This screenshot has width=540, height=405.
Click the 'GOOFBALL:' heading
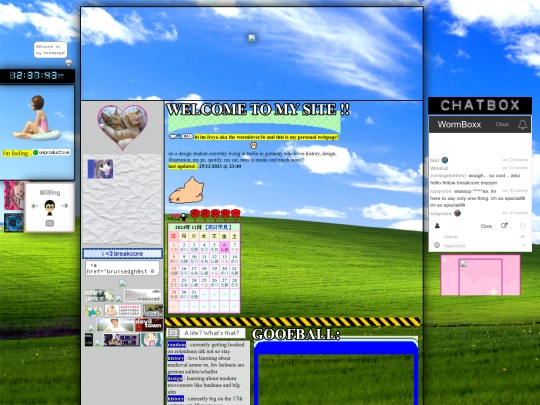(x=296, y=334)
